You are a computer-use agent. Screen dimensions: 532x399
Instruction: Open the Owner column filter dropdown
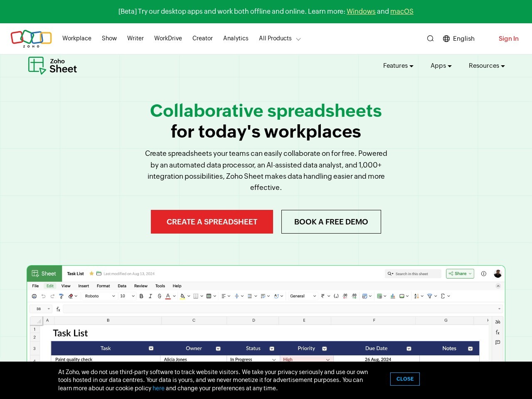(x=218, y=348)
